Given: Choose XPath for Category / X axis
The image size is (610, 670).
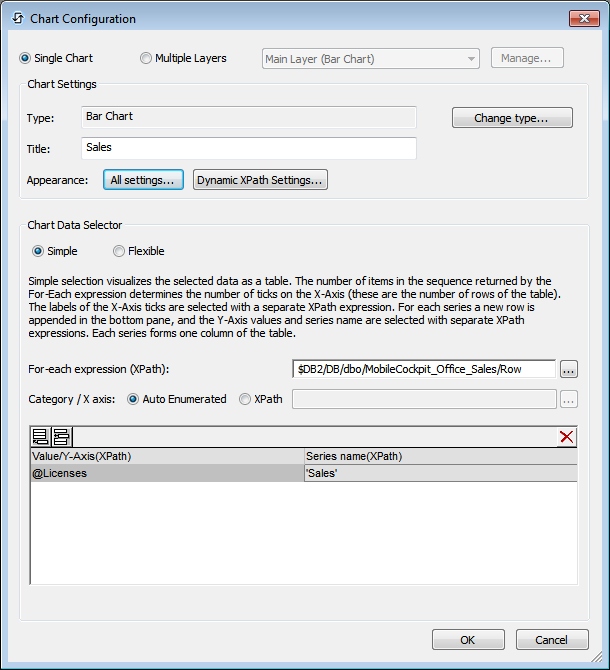Looking at the screenshot, I should 245,399.
